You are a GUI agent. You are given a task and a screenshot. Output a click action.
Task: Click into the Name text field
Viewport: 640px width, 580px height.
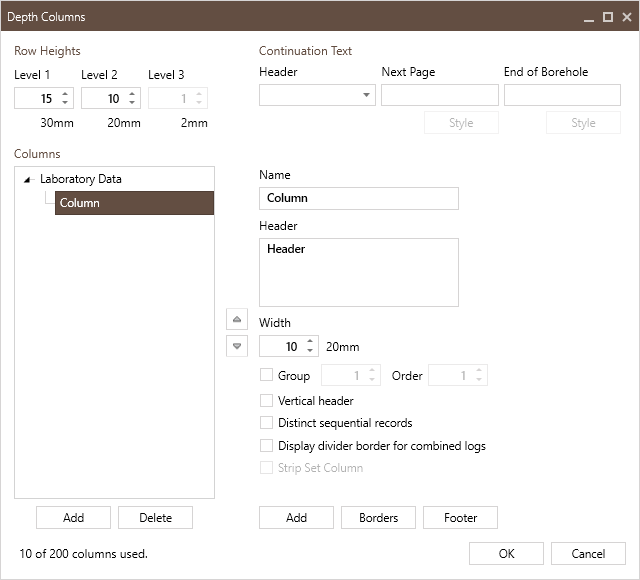pyautogui.click(x=358, y=198)
